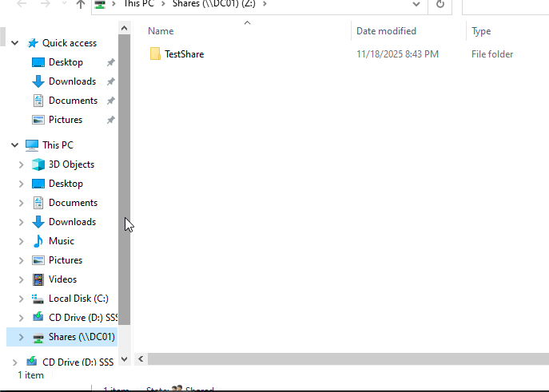Screen dimensions: 549x392
Task: Sort by Type column header
Action: click(x=481, y=31)
